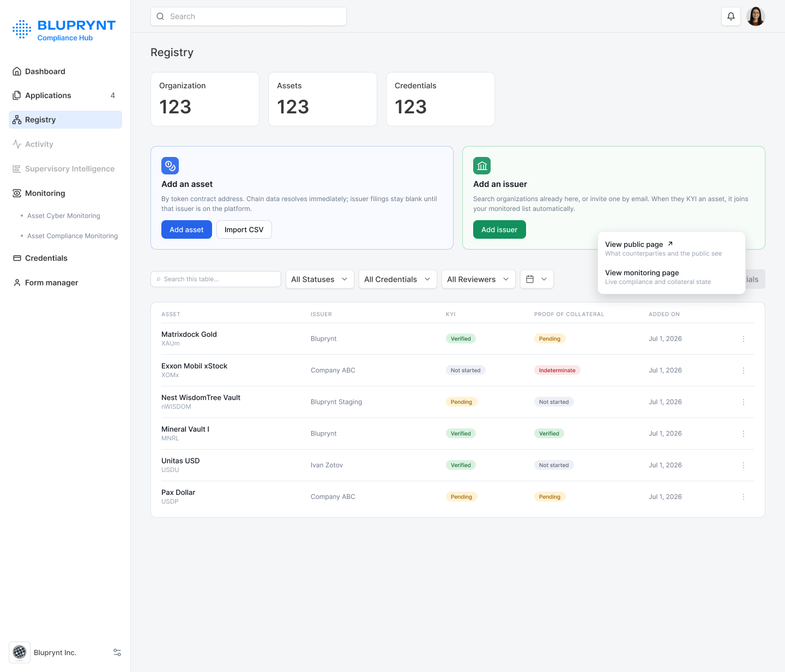
Task: Click the external link arrow icon
Action: point(671,244)
